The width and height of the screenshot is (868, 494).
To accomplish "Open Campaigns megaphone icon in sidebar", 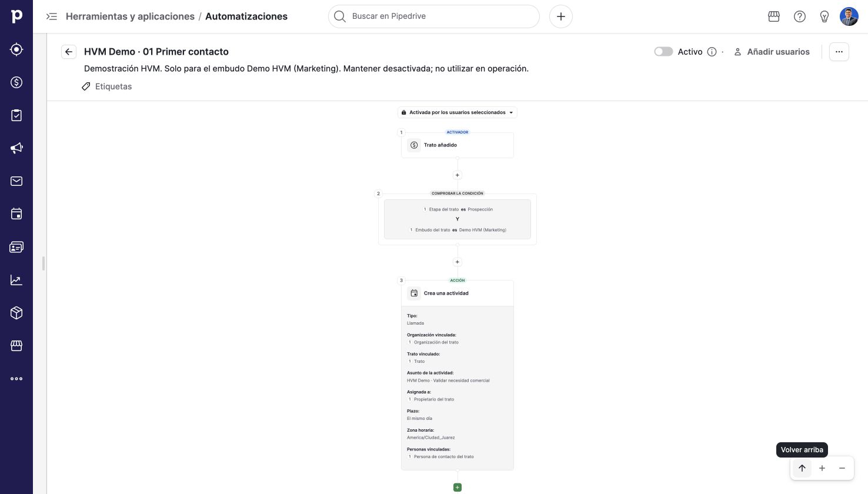I will 16,148.
